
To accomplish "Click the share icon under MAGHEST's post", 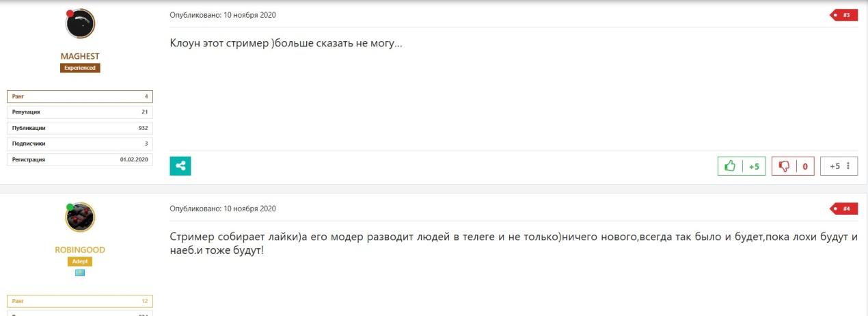I will 180,166.
